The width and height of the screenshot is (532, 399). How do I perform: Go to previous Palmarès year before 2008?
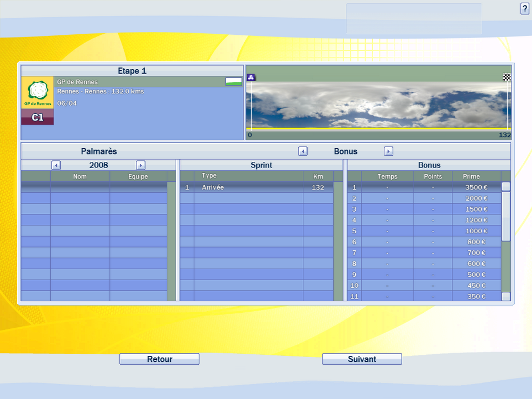(x=56, y=165)
